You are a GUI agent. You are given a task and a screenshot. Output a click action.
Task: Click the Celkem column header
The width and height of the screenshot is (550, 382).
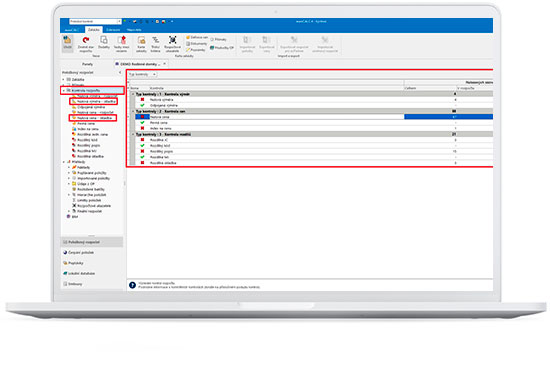click(x=430, y=88)
